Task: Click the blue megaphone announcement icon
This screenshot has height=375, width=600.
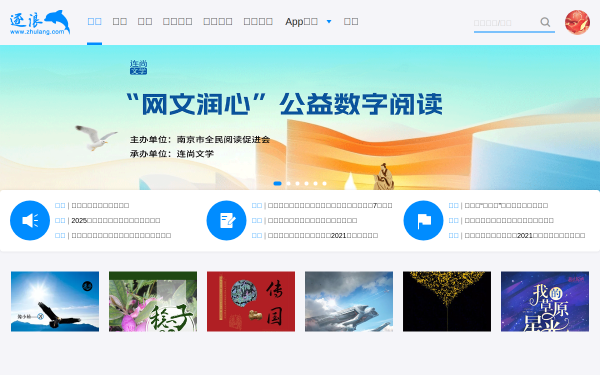Action: point(30,220)
